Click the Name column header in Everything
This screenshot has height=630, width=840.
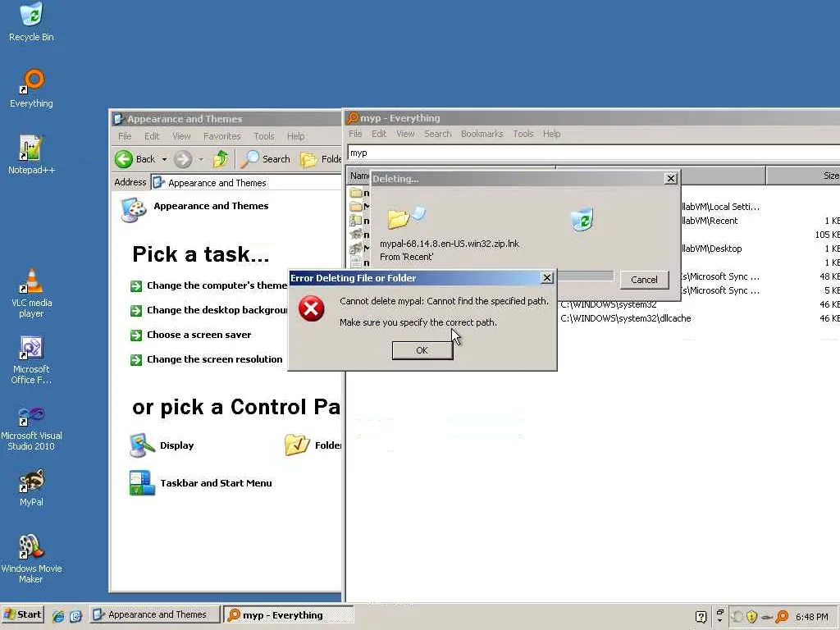[x=359, y=176]
